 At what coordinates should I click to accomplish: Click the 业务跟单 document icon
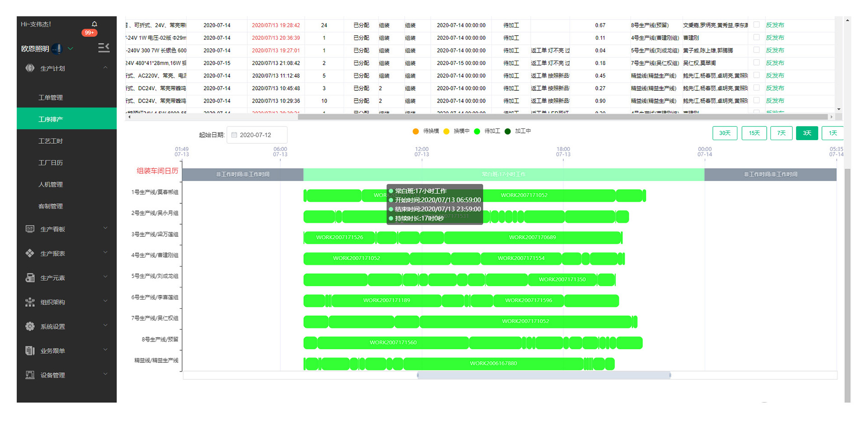[30, 351]
